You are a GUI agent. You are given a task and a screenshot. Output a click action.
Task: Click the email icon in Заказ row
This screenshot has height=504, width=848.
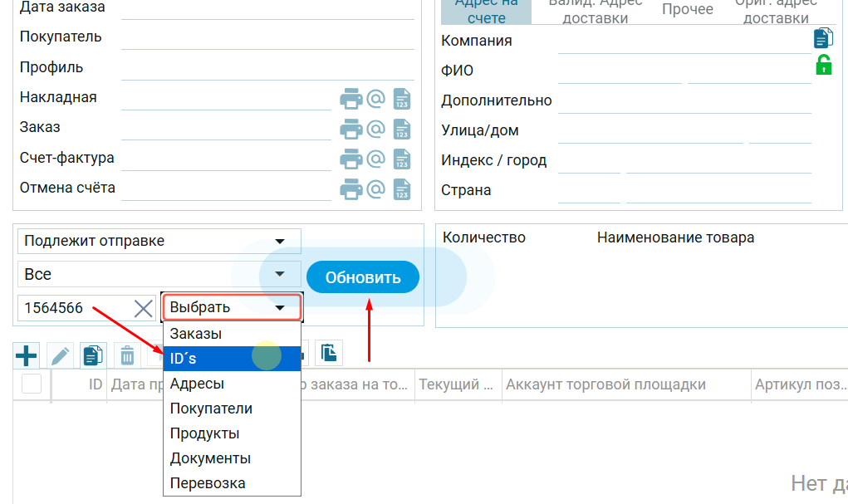point(376,129)
